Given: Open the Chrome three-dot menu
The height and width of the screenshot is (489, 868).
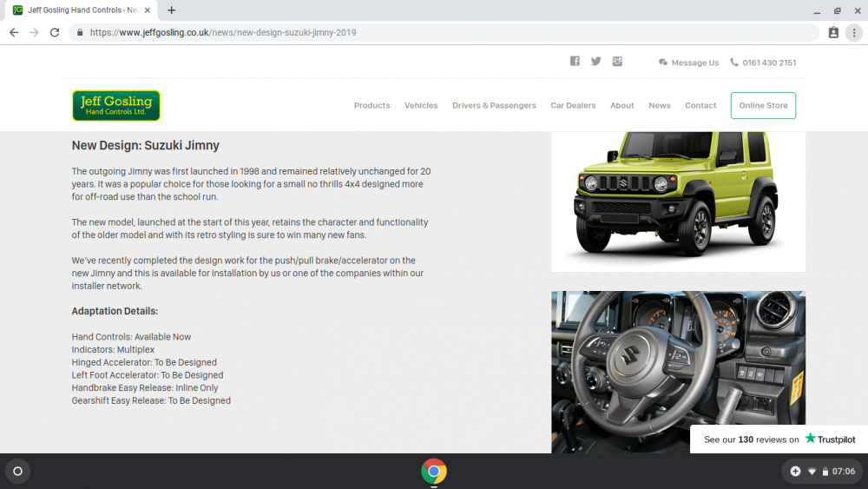Looking at the screenshot, I should pyautogui.click(x=854, y=33).
